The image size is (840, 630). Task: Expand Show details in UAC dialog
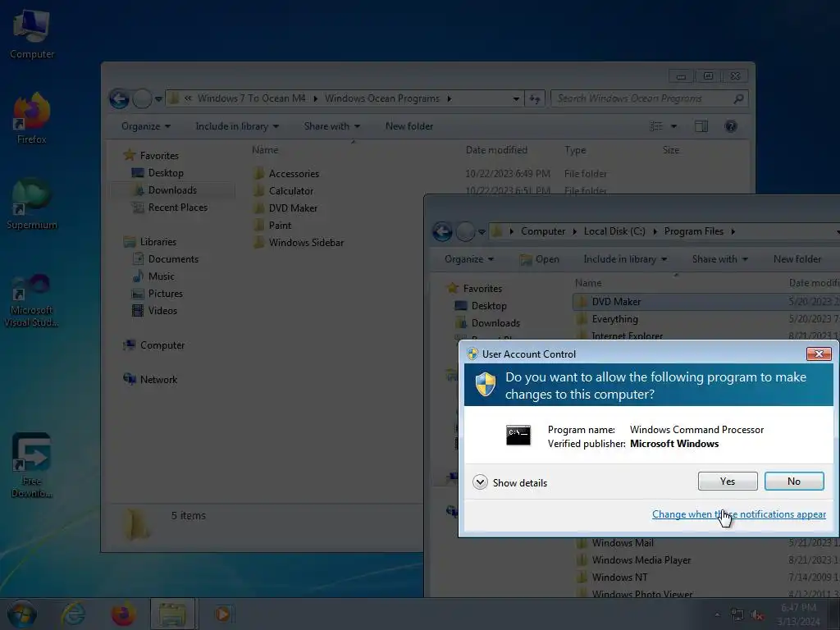(510, 482)
